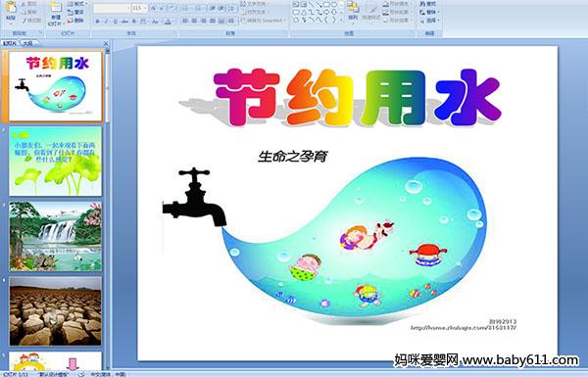Screen dimensions: 588x377
Task: Click the Clear Formatting icon
Action: 171,8
